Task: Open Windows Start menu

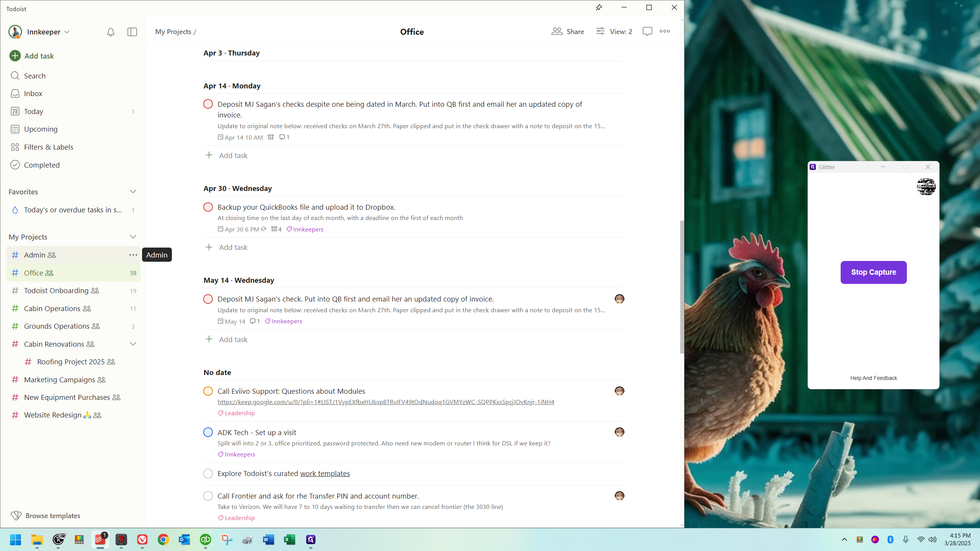Action: pos(16,540)
